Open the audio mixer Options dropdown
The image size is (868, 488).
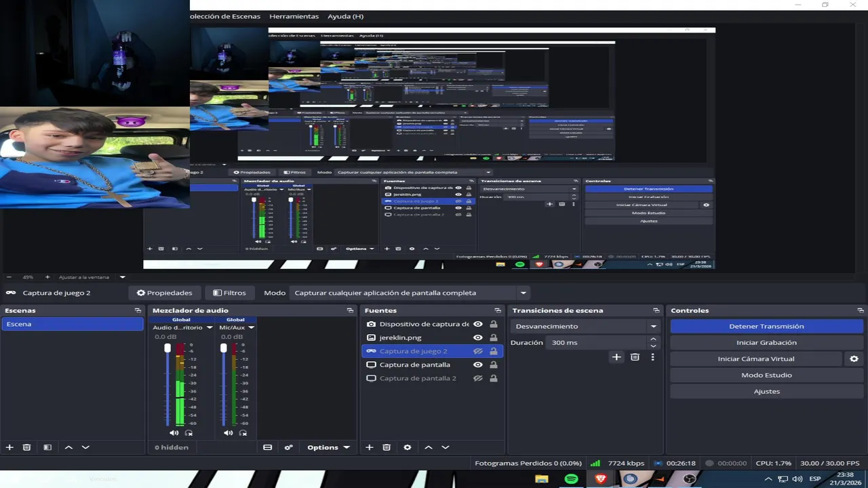[x=328, y=447]
